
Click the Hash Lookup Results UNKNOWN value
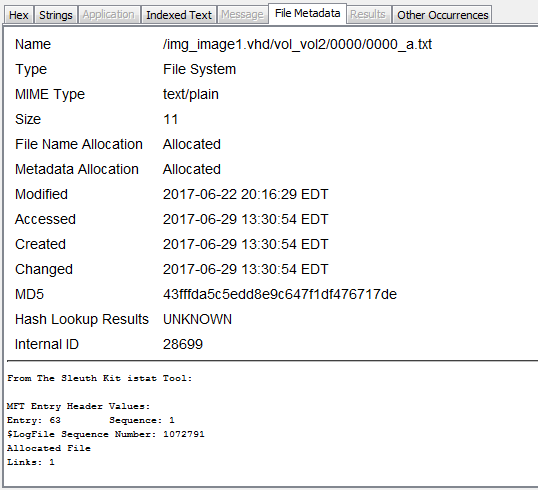point(197,319)
